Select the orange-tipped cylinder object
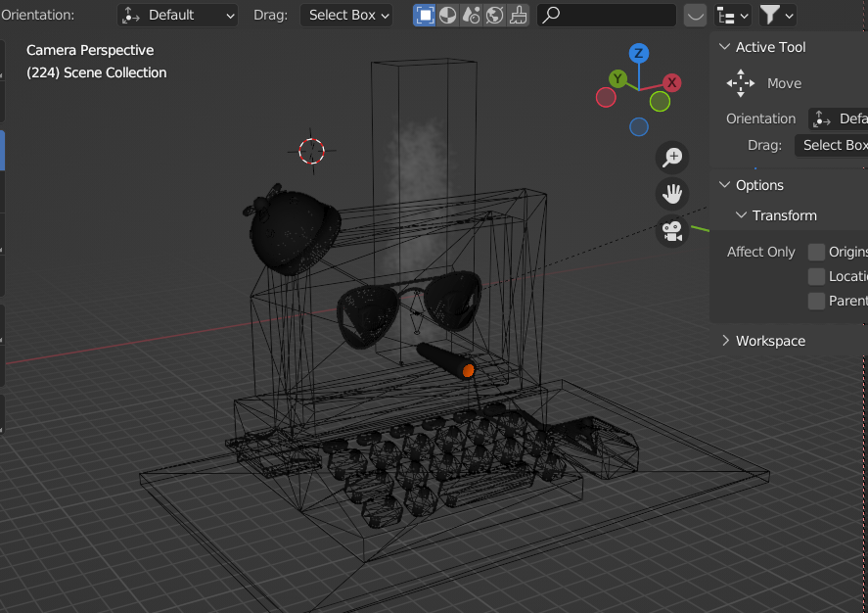868x613 pixels. click(446, 360)
